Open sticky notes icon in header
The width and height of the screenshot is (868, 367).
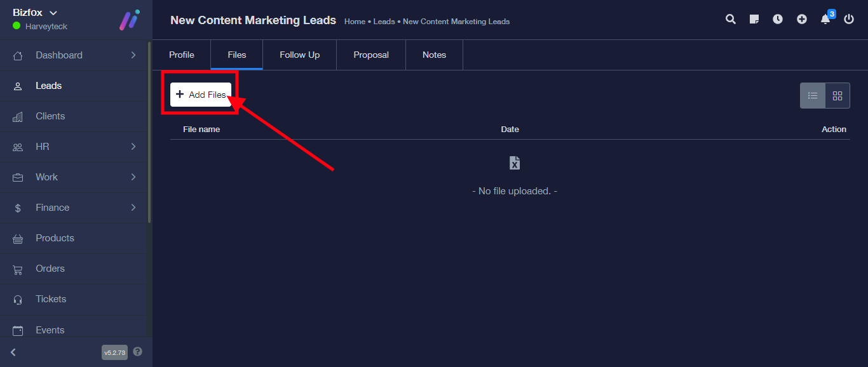pyautogui.click(x=754, y=19)
